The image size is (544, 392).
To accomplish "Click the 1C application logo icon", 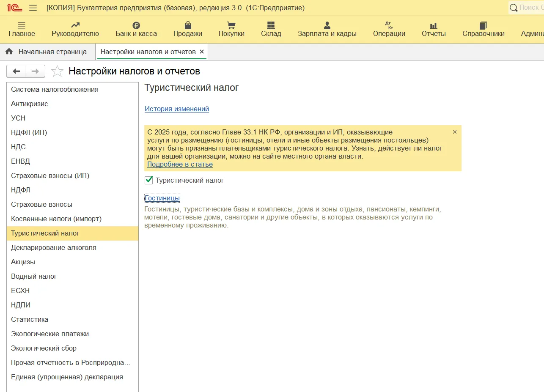I will pyautogui.click(x=14, y=8).
